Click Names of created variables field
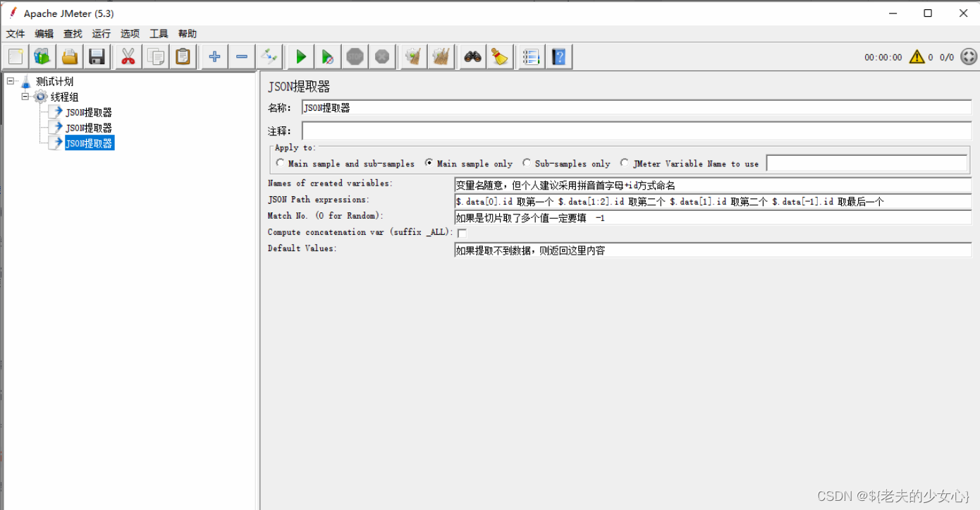Image resolution: width=980 pixels, height=510 pixels. click(713, 185)
